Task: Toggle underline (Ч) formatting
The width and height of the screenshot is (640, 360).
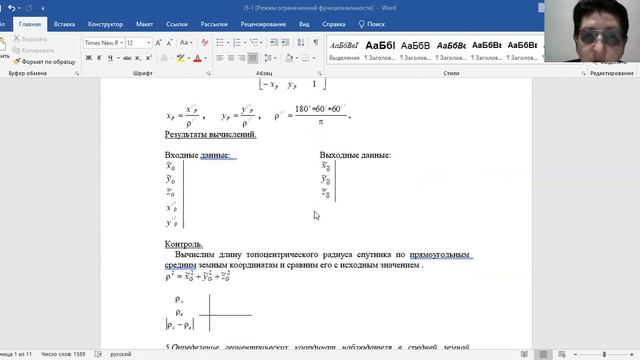Action: click(x=110, y=58)
